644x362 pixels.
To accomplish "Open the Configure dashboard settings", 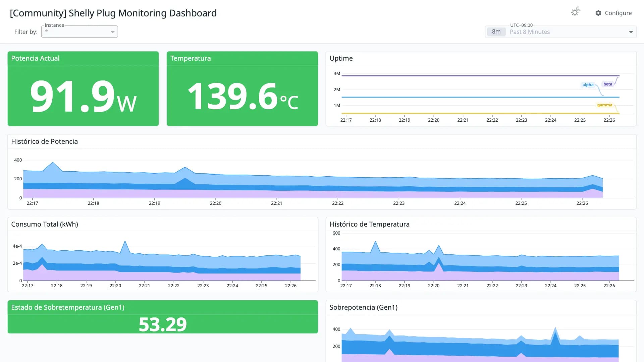I will 613,13.
